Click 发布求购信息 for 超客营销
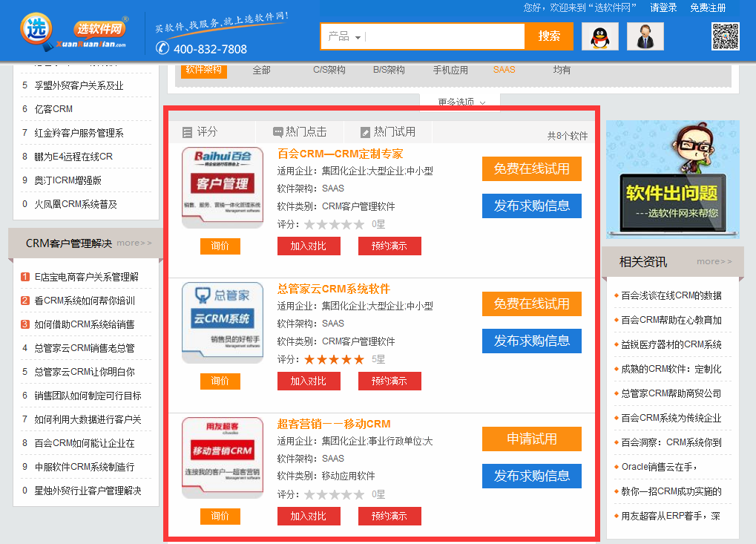The height and width of the screenshot is (544, 756). (x=532, y=476)
